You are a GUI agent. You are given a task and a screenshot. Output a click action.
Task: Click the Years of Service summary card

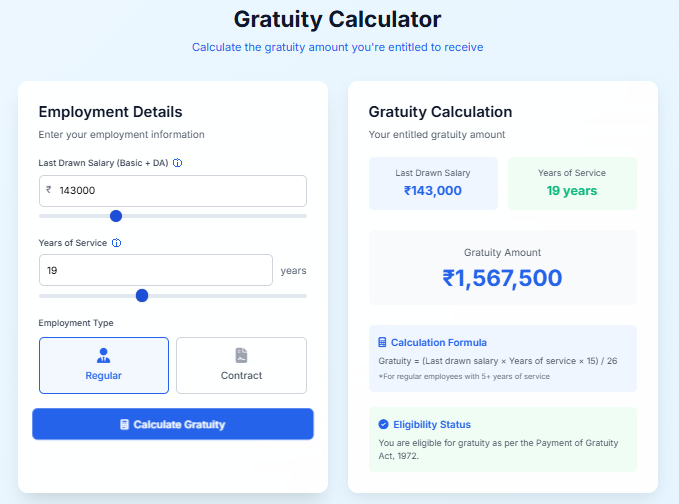tap(571, 183)
